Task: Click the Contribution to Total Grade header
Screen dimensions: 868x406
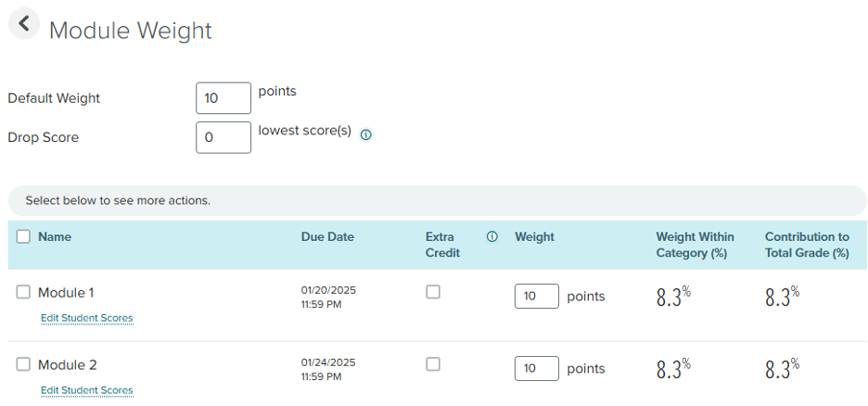Action: [x=807, y=245]
